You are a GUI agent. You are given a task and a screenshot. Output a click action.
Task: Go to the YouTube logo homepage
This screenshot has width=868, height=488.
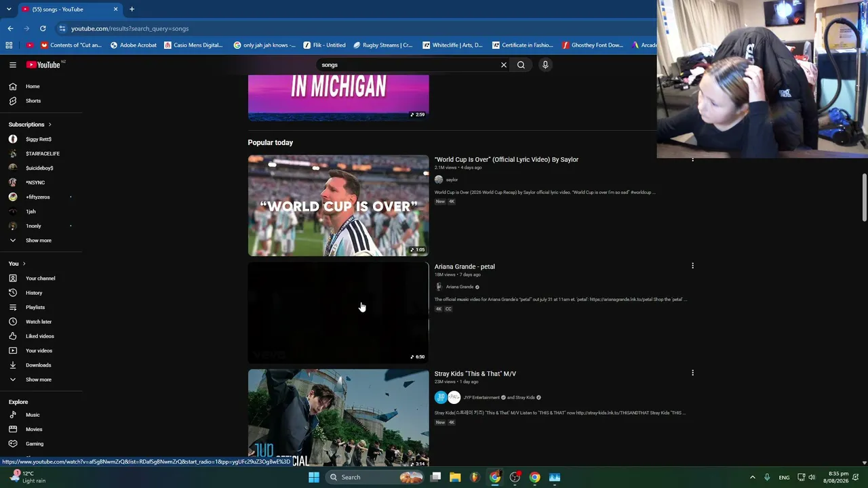(x=43, y=65)
